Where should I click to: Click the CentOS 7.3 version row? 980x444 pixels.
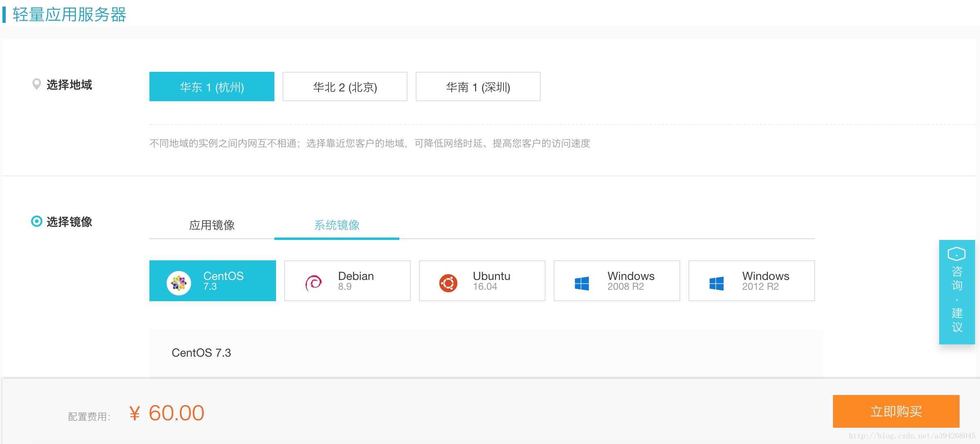[x=201, y=353]
